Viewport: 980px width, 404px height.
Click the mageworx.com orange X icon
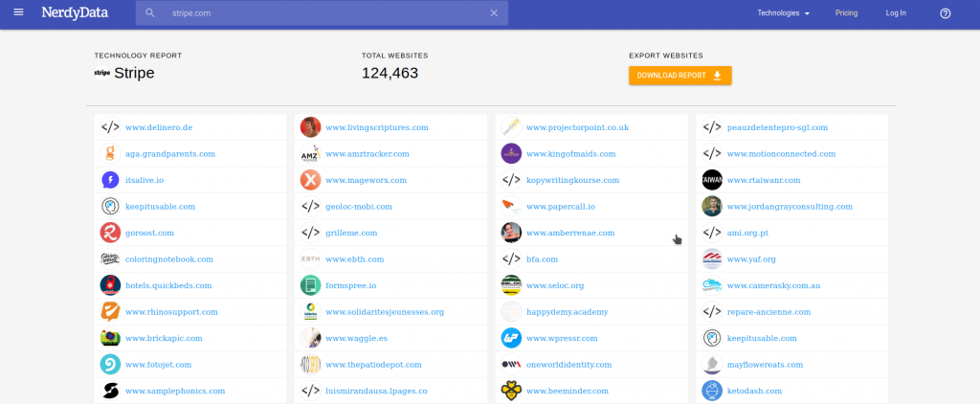point(311,180)
